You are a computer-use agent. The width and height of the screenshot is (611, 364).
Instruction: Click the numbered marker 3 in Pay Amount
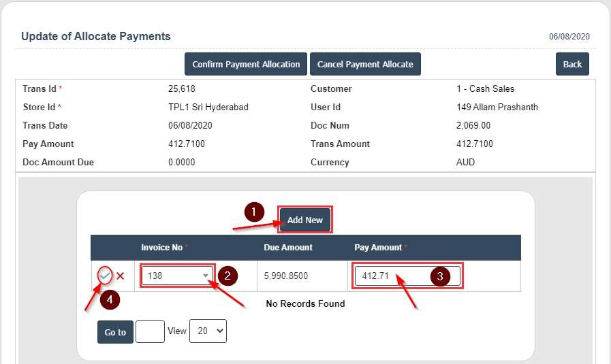point(440,277)
